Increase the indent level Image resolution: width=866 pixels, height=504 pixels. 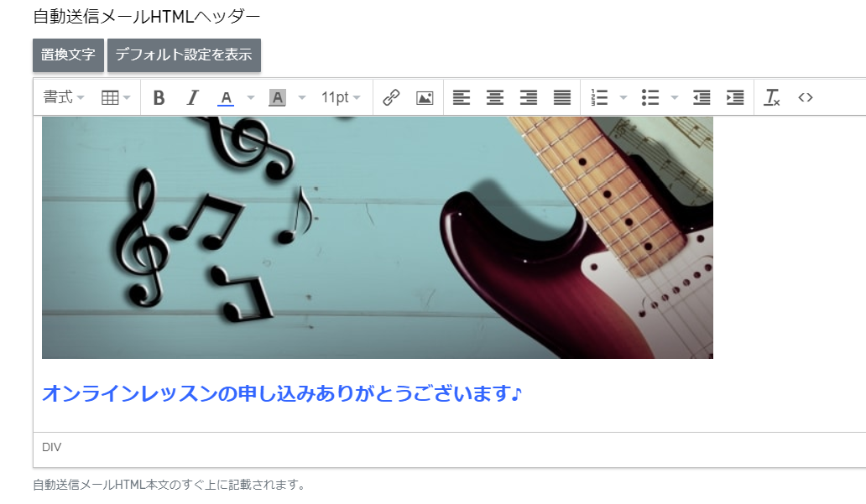coord(735,98)
